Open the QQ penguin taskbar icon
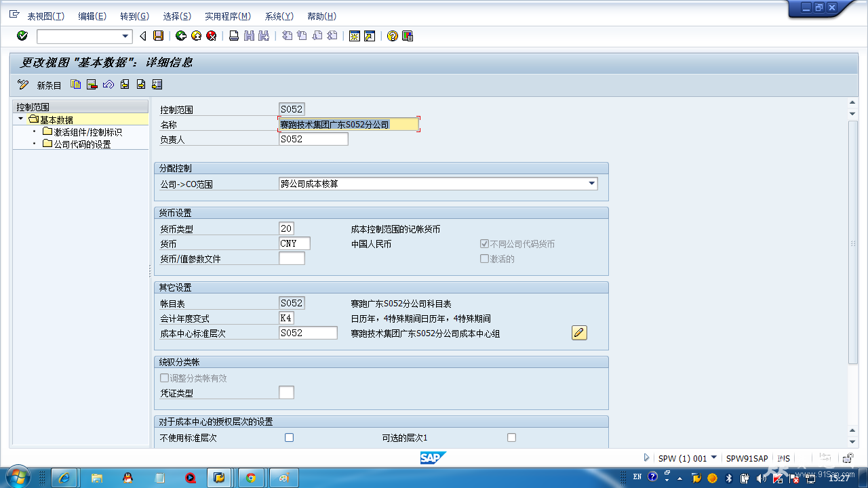This screenshot has height=488, width=868. [128, 478]
